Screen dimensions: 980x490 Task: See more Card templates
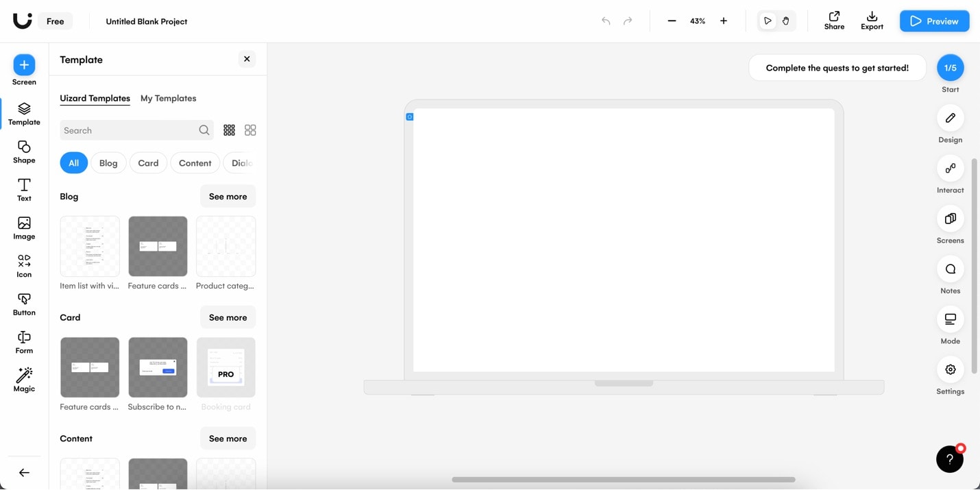pyautogui.click(x=228, y=317)
